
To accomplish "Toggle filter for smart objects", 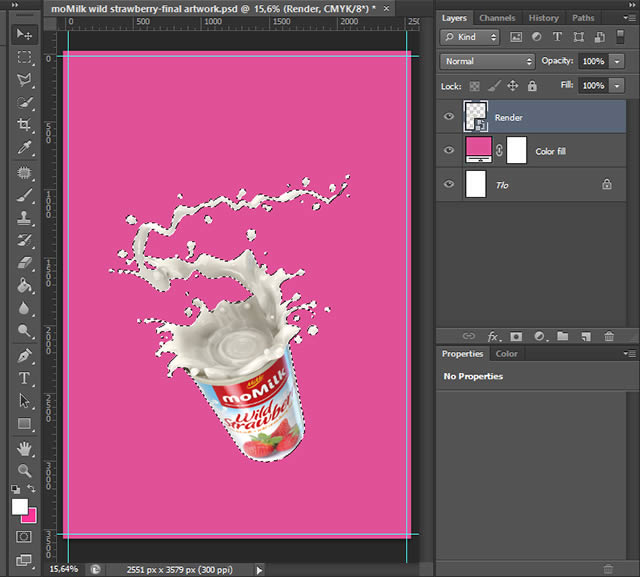I will coord(600,37).
